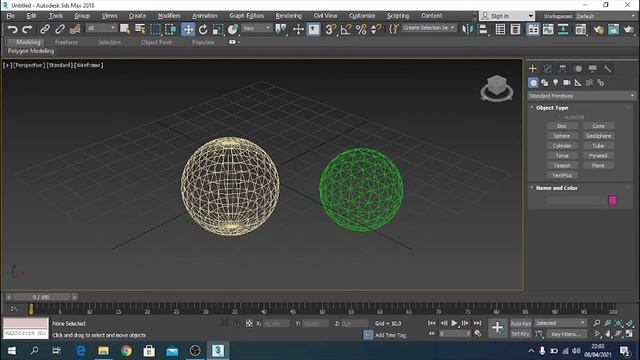
Task: Open File Explorer from taskbar
Action: 103,351
